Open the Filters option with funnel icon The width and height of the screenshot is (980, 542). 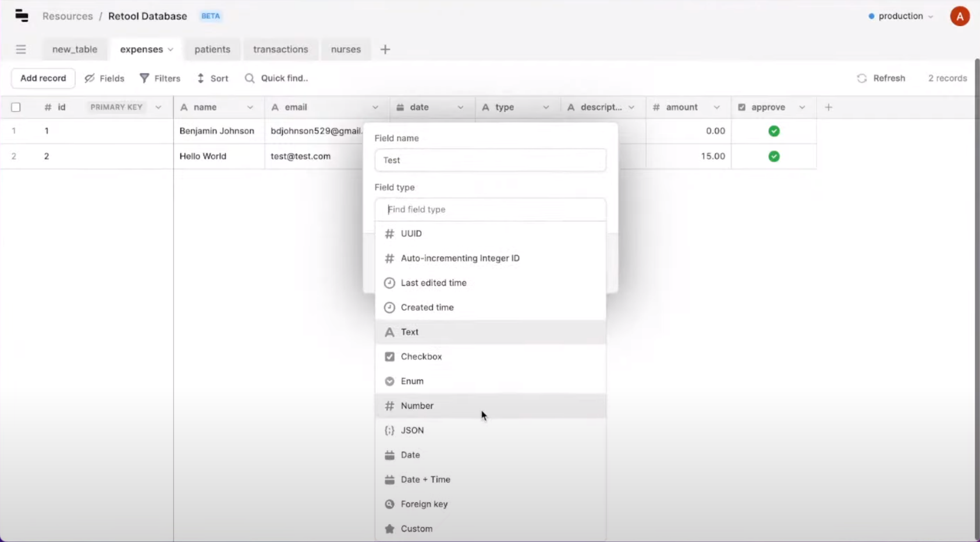(144, 78)
